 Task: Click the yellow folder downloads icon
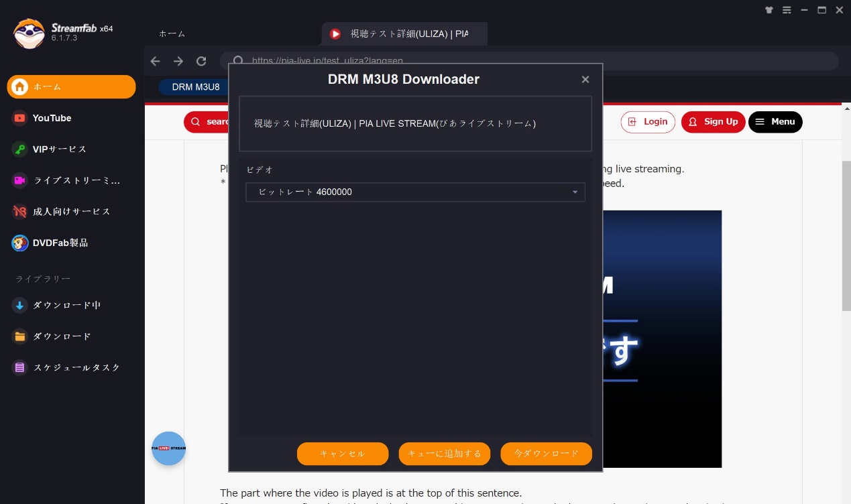point(20,336)
